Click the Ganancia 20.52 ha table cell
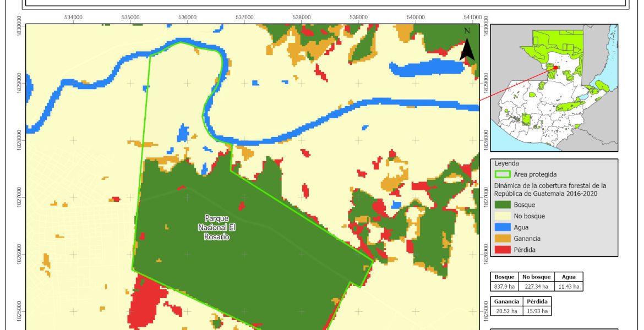The image size is (644, 330). 505,311
